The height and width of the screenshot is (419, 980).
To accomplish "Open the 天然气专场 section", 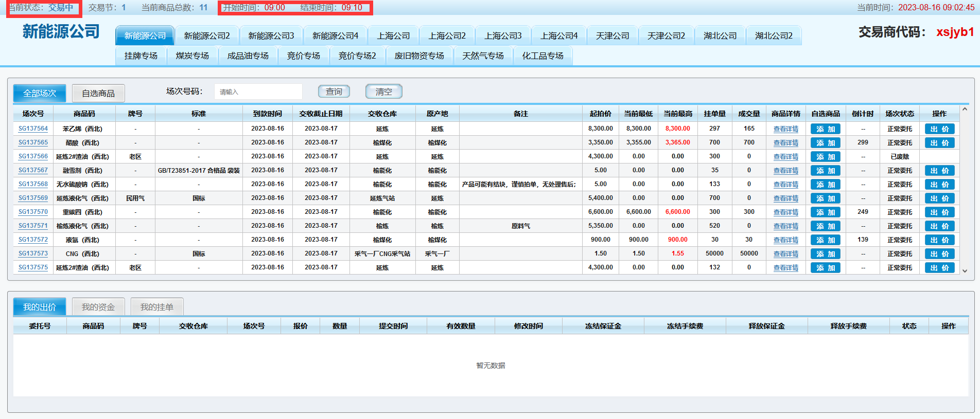I will point(483,56).
